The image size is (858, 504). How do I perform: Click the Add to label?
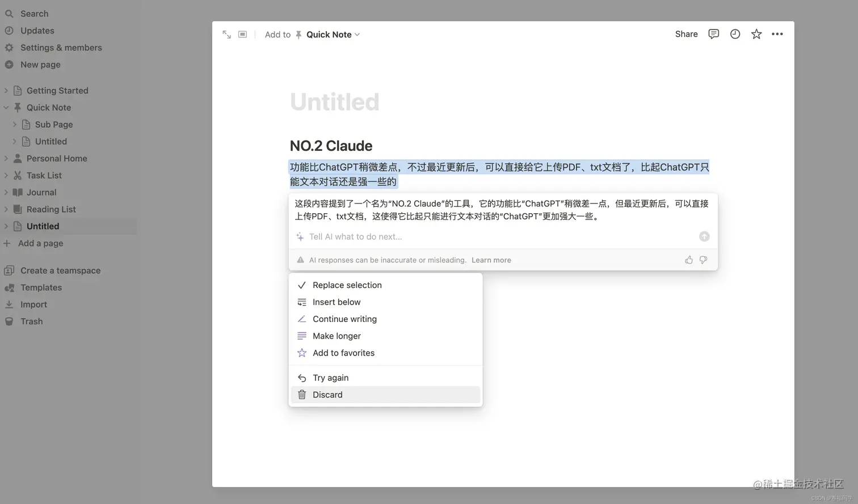[x=277, y=35]
